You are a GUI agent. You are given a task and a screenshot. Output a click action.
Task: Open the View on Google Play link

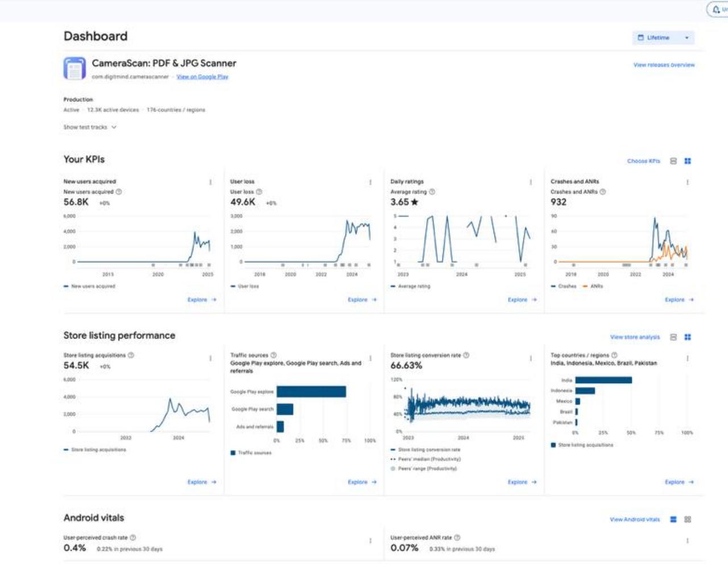pyautogui.click(x=202, y=77)
